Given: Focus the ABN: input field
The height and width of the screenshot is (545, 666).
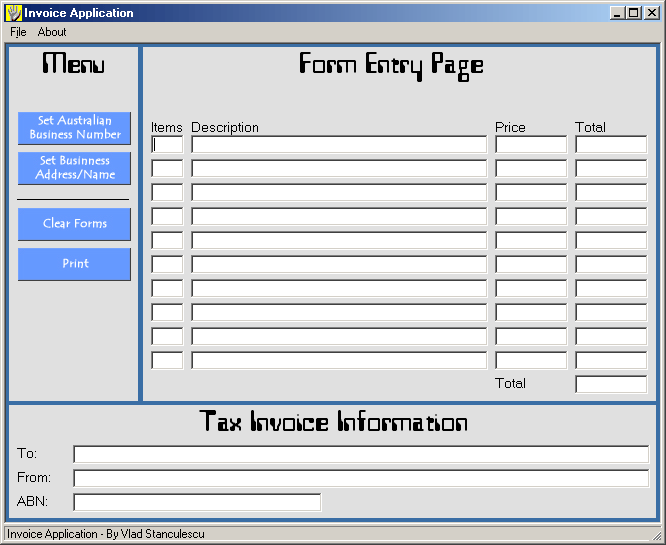Looking at the screenshot, I should [x=197, y=502].
